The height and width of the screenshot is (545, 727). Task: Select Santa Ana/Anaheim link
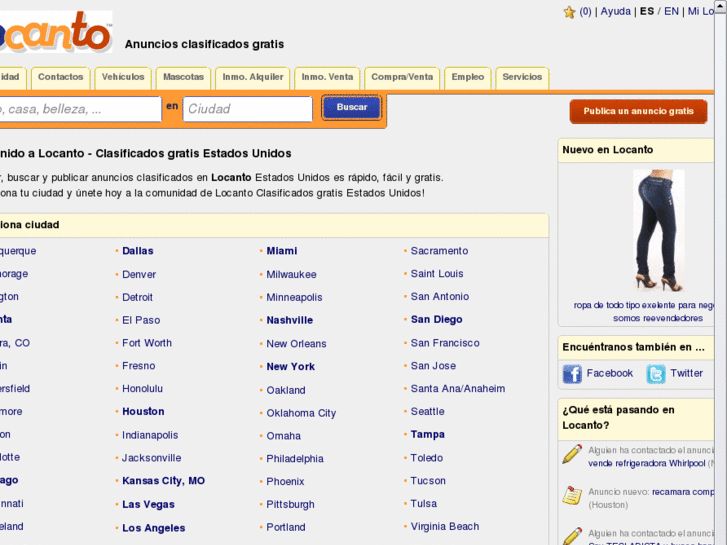point(458,389)
